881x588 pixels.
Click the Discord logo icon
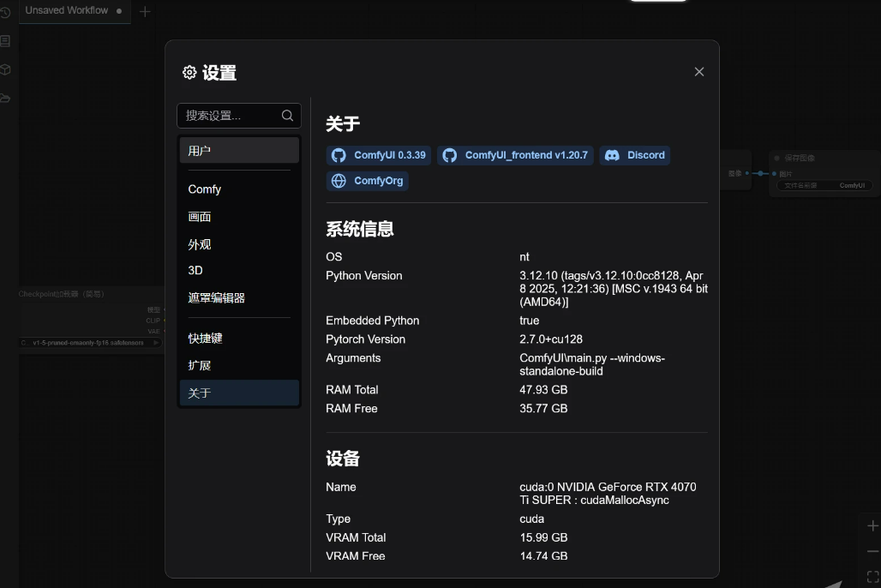(613, 155)
